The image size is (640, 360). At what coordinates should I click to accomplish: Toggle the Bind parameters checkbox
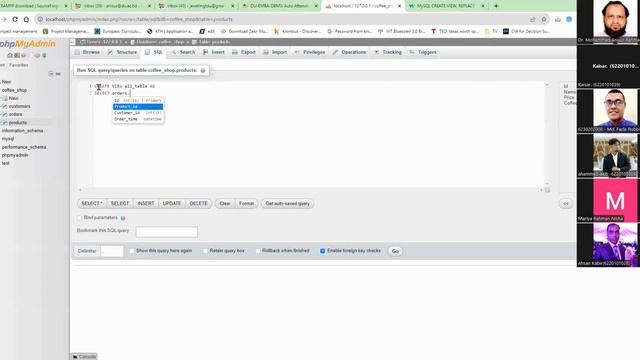[x=80, y=218]
